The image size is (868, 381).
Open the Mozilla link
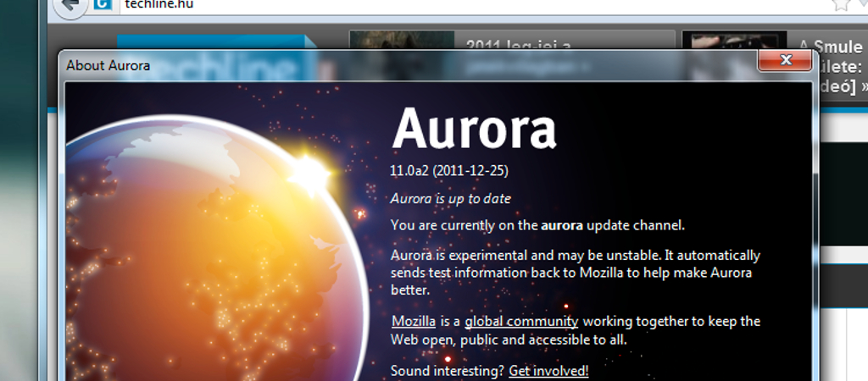tap(414, 321)
